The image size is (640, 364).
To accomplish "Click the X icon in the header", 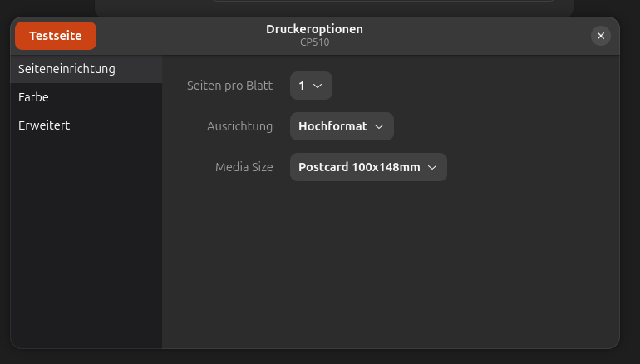I will point(601,36).
